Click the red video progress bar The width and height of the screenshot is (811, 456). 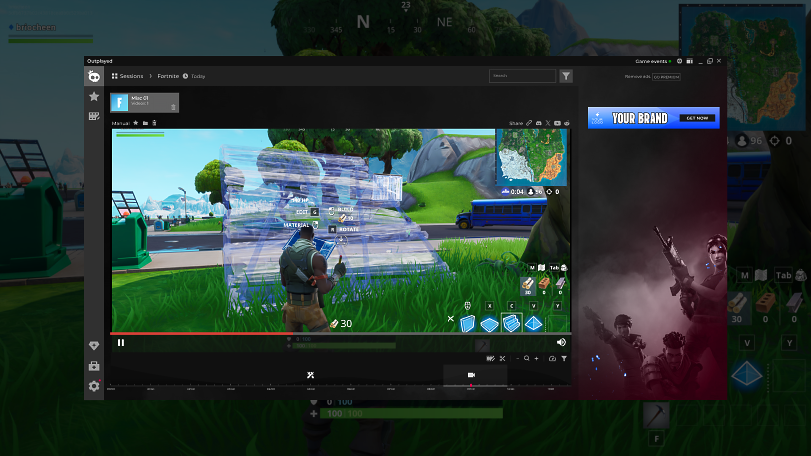[x=200, y=333]
